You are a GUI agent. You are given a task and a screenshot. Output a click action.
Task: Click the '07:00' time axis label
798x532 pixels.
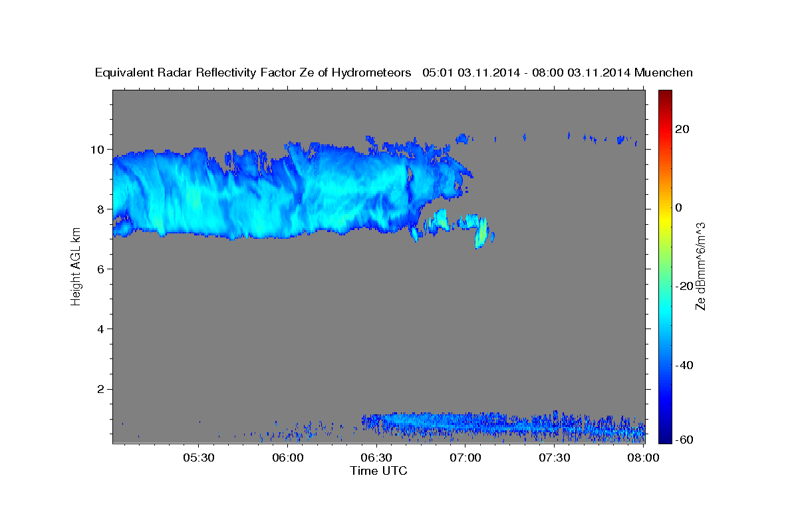pyautogui.click(x=465, y=458)
